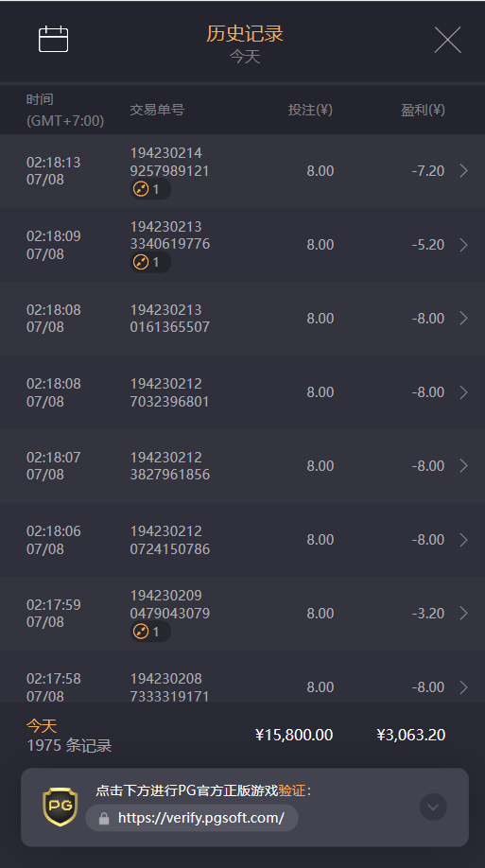
Task: Expand details of the 02:18:13 record
Action: click(464, 170)
